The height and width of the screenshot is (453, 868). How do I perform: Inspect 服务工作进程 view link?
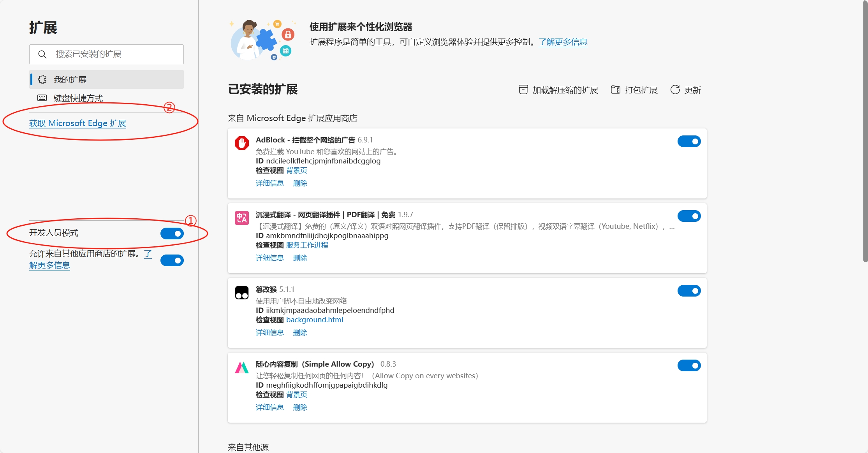307,245
